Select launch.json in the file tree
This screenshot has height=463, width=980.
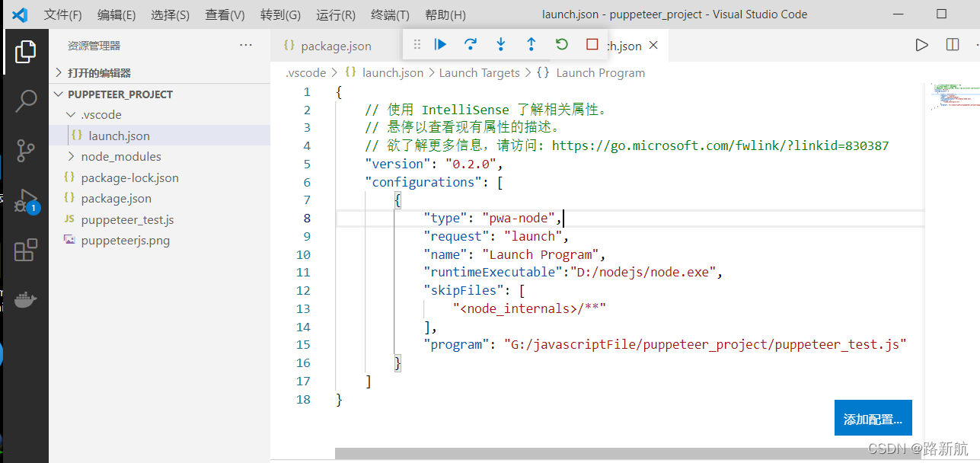coord(160,136)
